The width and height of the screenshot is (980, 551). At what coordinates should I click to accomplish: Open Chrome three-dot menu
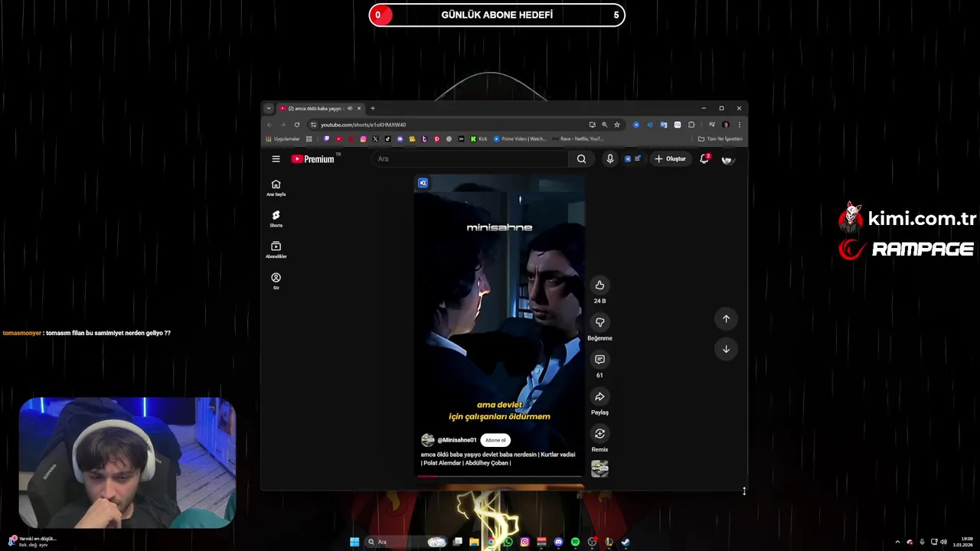(739, 125)
